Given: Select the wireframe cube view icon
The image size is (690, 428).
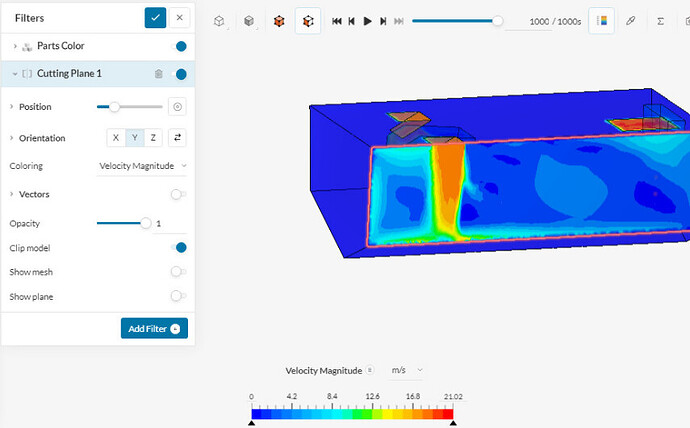Looking at the screenshot, I should [219, 21].
